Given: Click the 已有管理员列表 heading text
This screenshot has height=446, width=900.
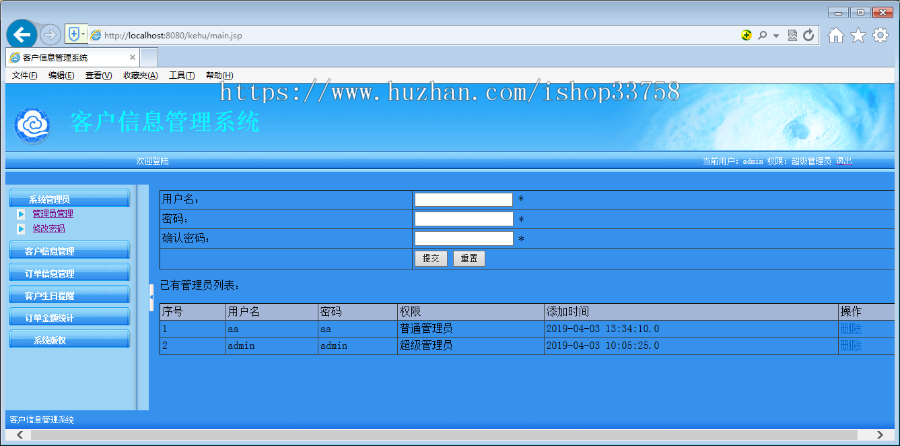Looking at the screenshot, I should point(200,284).
